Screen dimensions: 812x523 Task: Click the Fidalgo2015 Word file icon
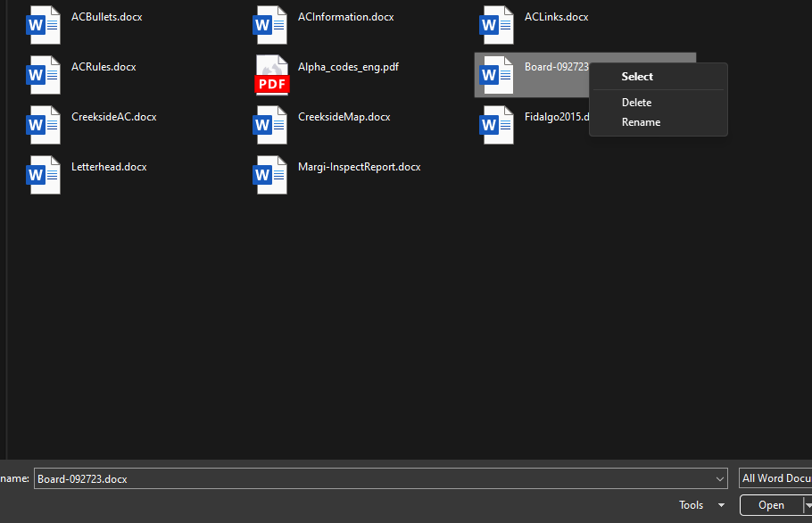pos(497,125)
